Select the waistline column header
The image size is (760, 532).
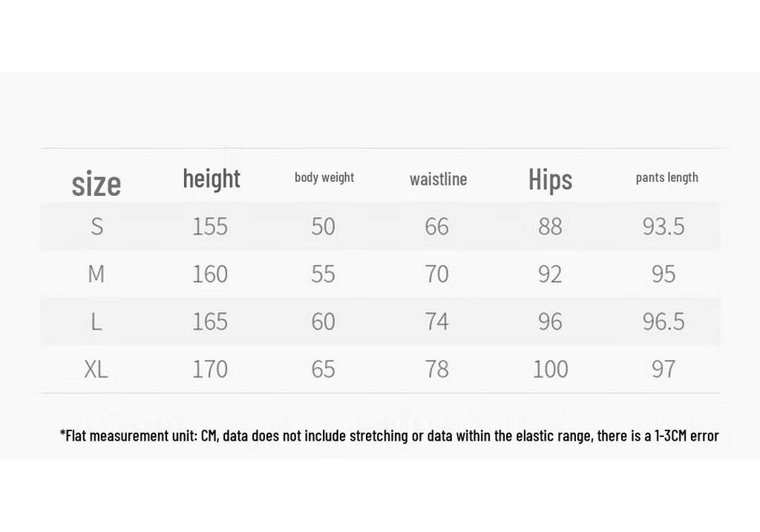[438, 180]
